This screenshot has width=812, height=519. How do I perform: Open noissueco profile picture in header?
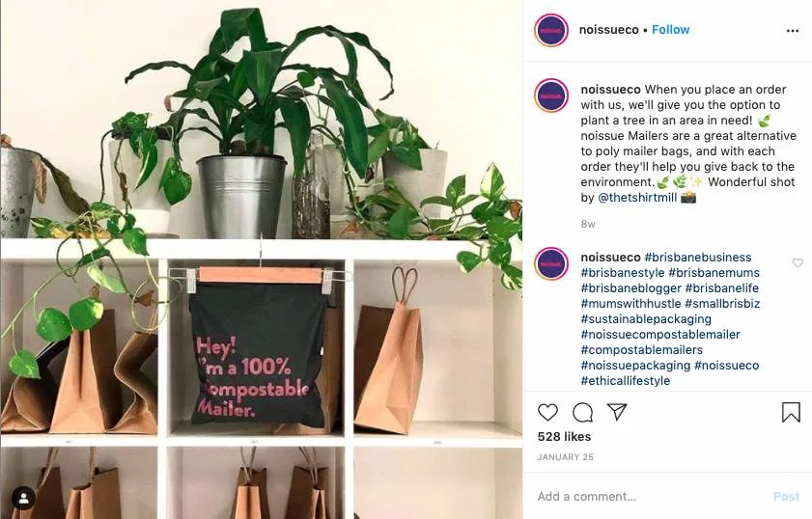551,31
